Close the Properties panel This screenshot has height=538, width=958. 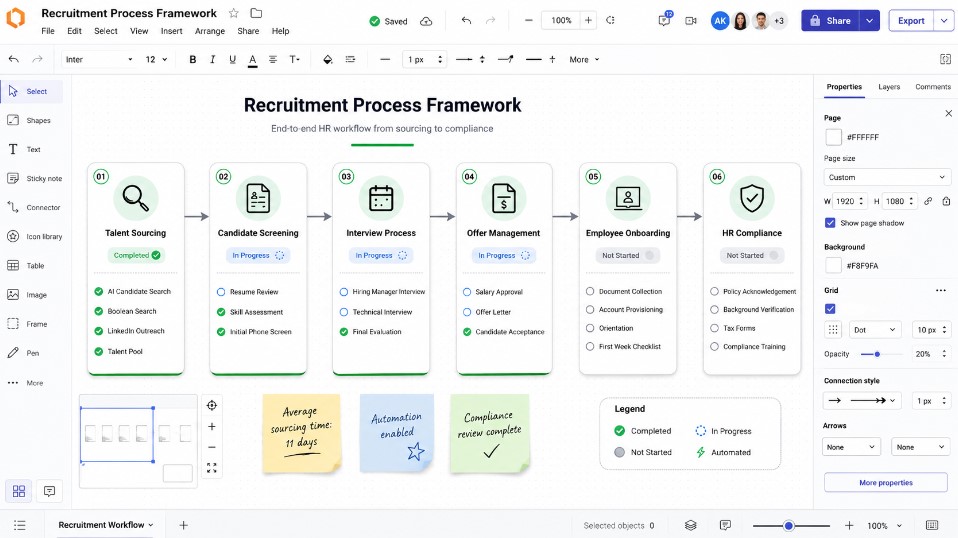(x=948, y=113)
